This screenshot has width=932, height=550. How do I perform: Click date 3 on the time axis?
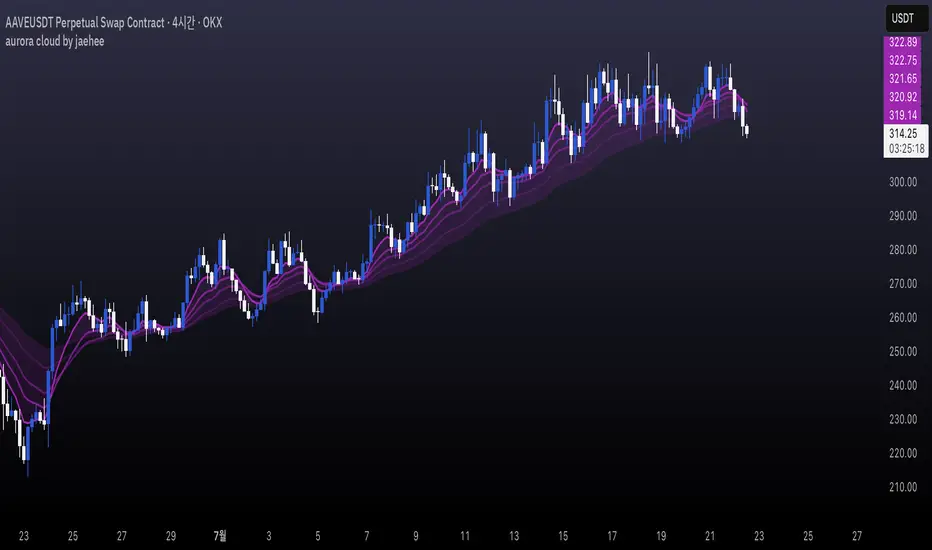click(269, 536)
